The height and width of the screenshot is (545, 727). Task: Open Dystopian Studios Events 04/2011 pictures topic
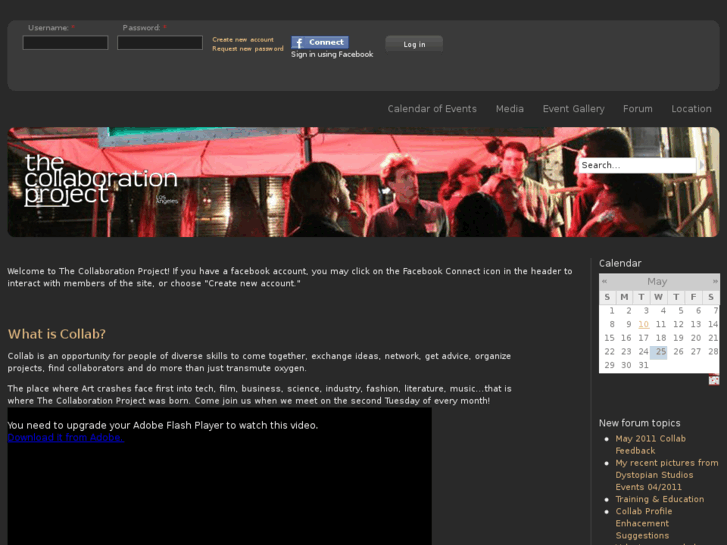click(x=667, y=474)
